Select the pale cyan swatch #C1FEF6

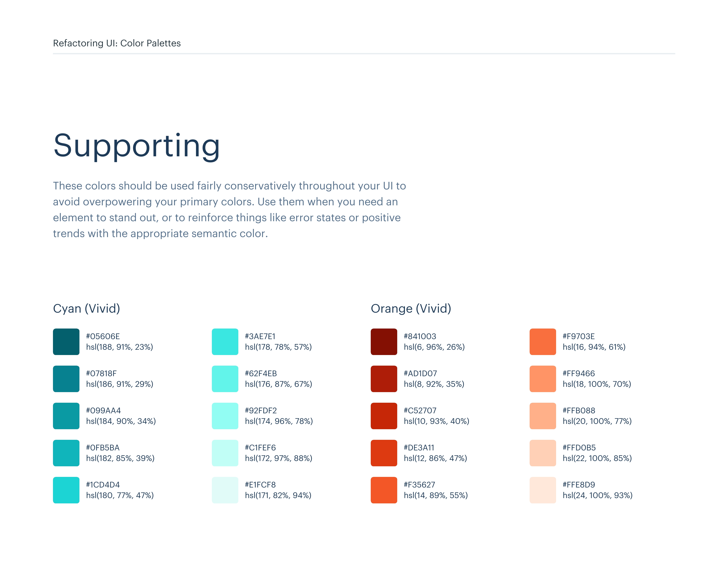225,453
